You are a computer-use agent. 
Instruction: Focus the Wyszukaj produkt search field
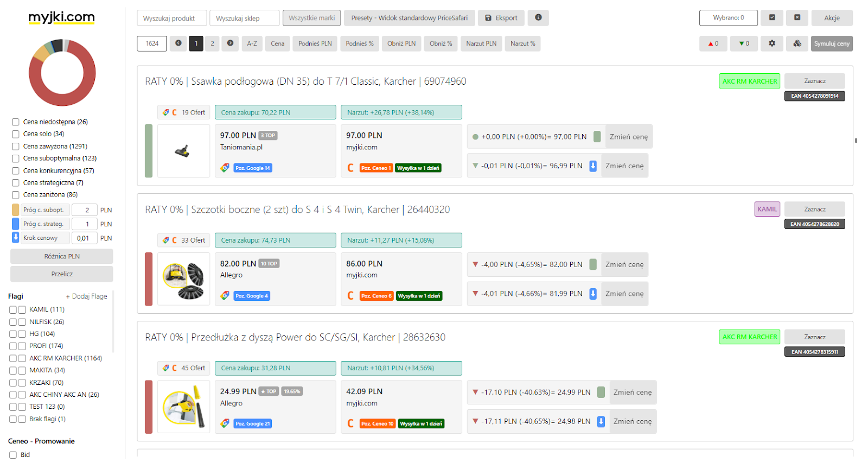point(172,18)
